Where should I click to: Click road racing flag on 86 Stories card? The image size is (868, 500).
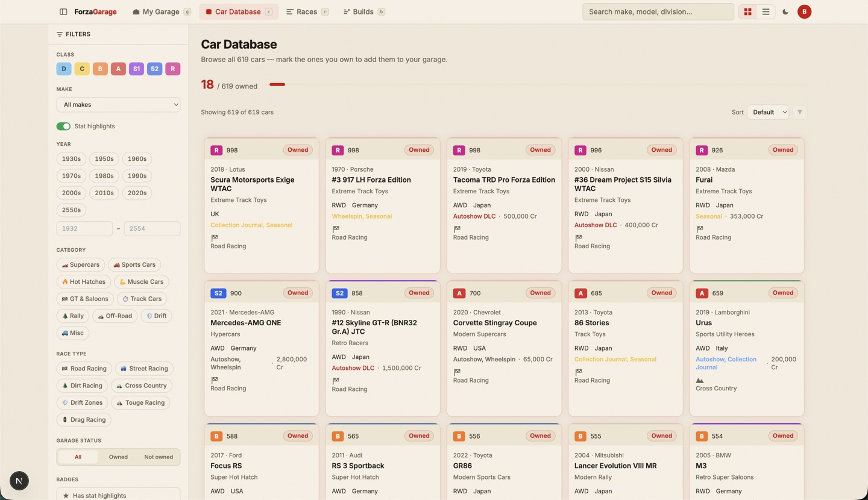coord(578,372)
